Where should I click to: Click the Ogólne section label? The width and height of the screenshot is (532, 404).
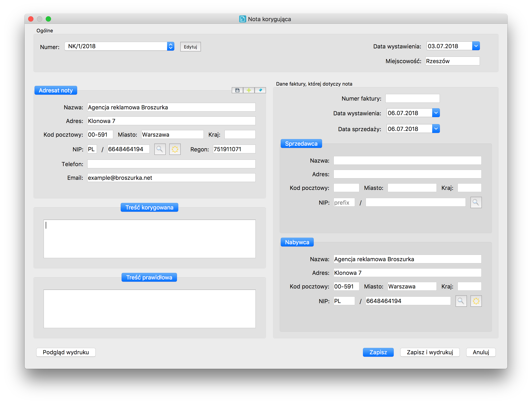tap(45, 31)
